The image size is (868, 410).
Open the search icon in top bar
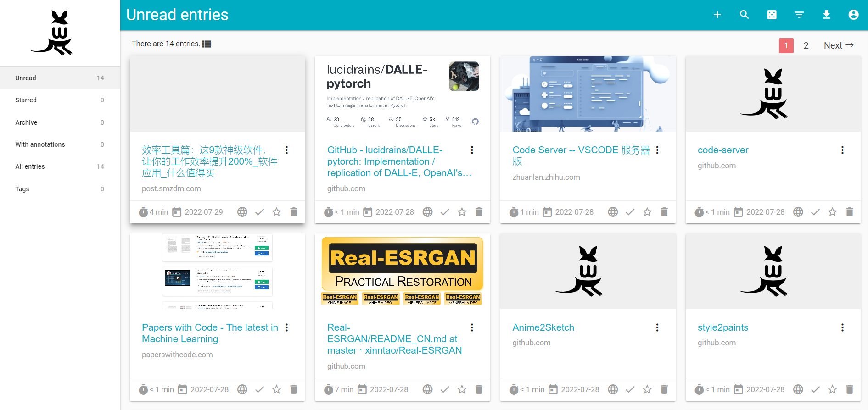pyautogui.click(x=745, y=15)
